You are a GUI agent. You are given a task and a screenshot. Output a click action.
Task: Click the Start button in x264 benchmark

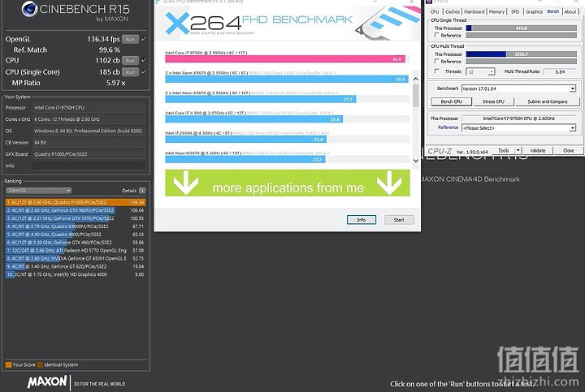point(399,220)
